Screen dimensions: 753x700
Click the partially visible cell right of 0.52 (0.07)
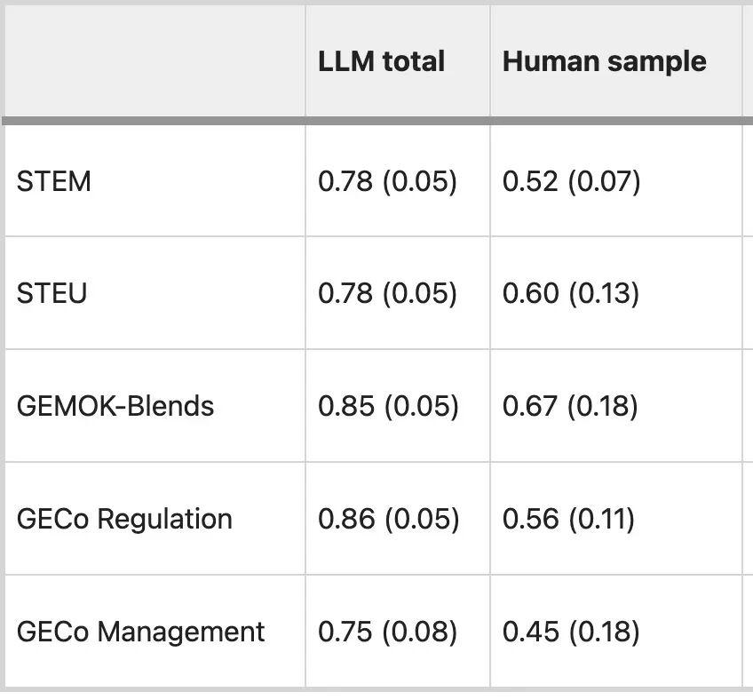click(748, 181)
